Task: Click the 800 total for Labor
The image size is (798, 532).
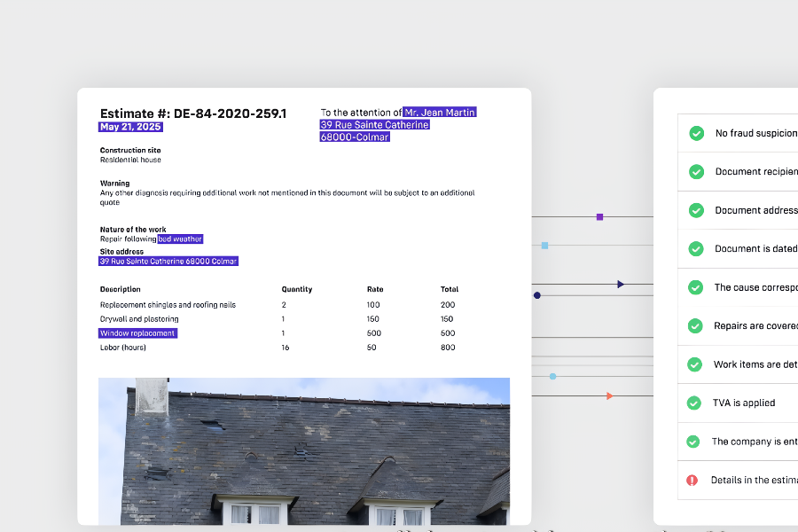Action: click(x=448, y=348)
